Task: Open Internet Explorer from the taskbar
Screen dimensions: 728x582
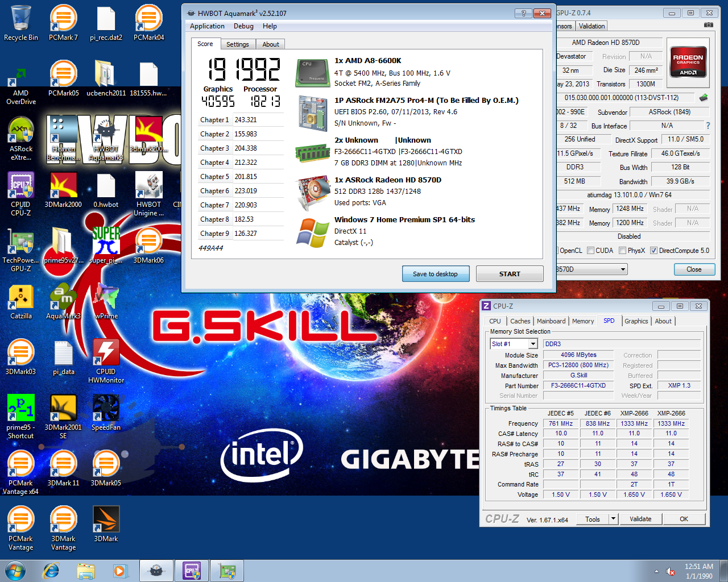Action: 51,571
